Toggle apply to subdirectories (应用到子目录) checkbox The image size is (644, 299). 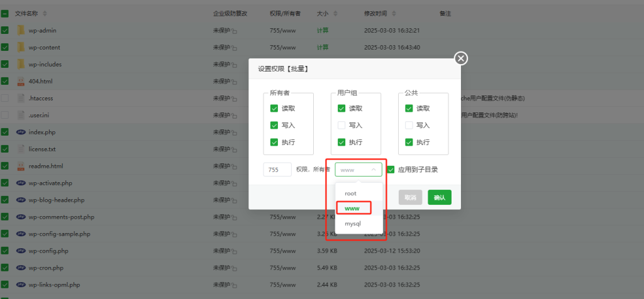(391, 170)
